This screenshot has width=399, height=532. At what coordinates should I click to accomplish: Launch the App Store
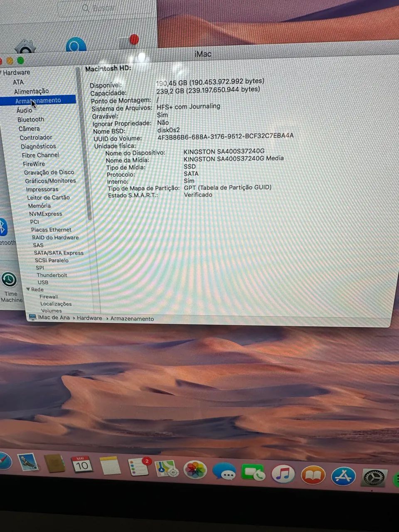coord(343,477)
